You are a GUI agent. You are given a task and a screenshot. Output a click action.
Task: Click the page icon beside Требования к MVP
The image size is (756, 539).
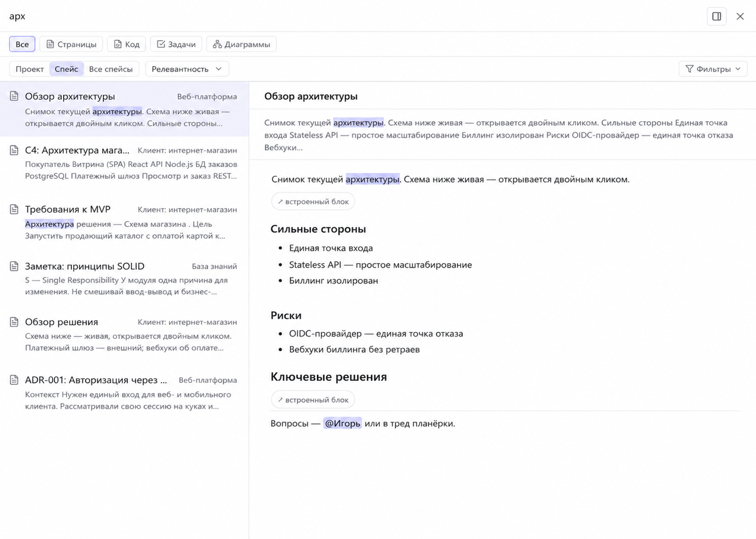[x=14, y=209]
